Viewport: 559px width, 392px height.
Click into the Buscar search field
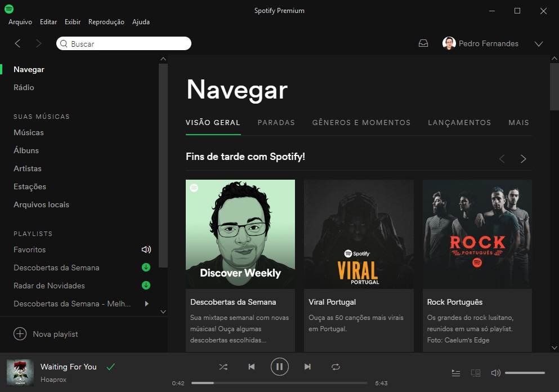click(x=124, y=43)
